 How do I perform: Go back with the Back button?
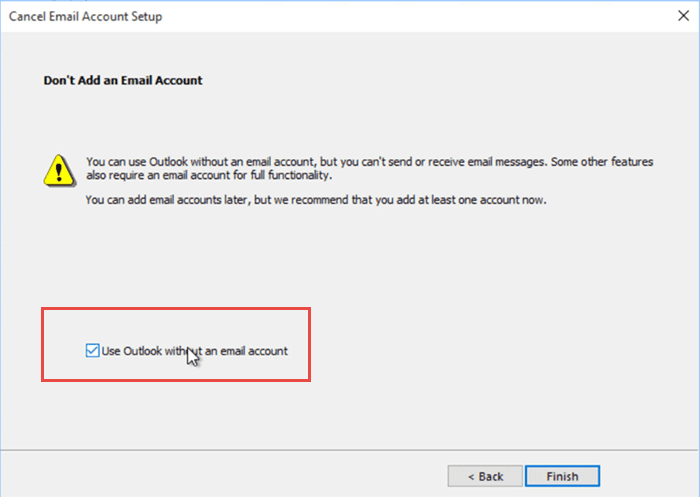pyautogui.click(x=485, y=476)
